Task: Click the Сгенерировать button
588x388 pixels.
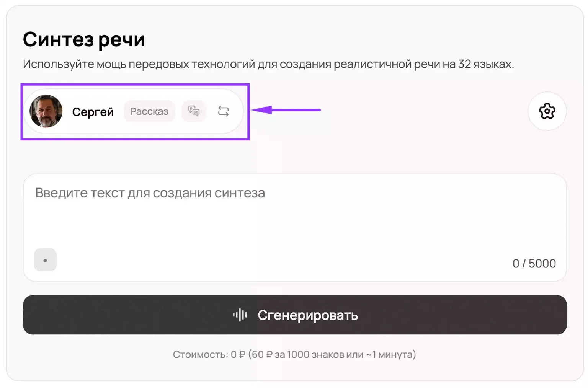Action: pyautogui.click(x=295, y=315)
